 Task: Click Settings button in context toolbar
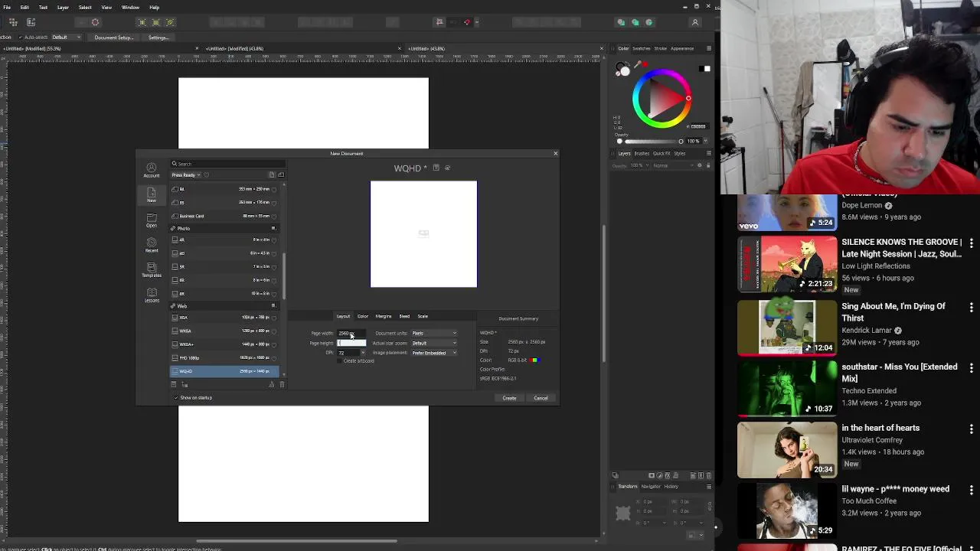point(158,37)
